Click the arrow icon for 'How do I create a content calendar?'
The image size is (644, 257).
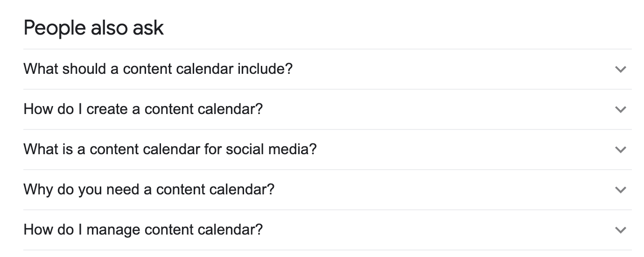click(620, 110)
